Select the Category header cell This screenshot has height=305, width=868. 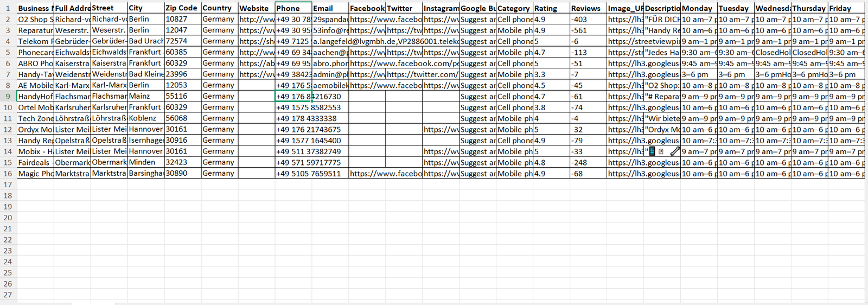coord(515,8)
